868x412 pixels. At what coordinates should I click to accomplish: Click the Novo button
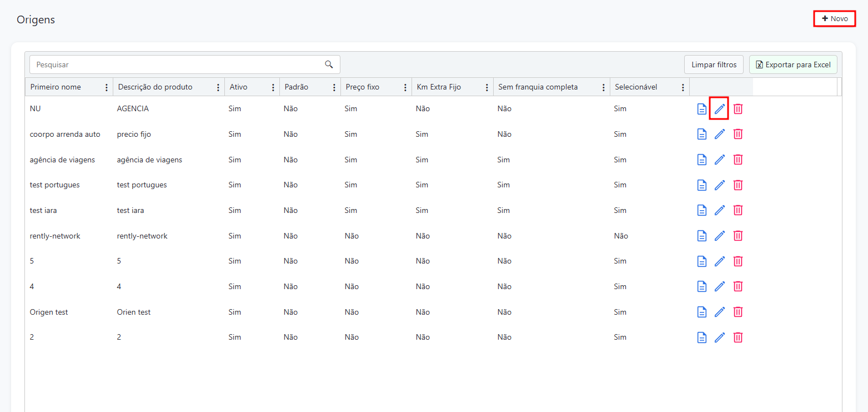tap(835, 19)
